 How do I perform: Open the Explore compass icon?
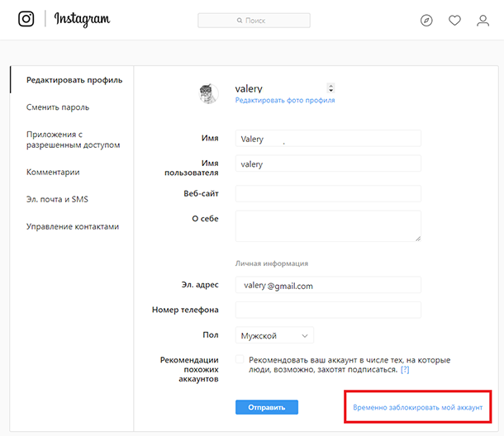coord(426,21)
